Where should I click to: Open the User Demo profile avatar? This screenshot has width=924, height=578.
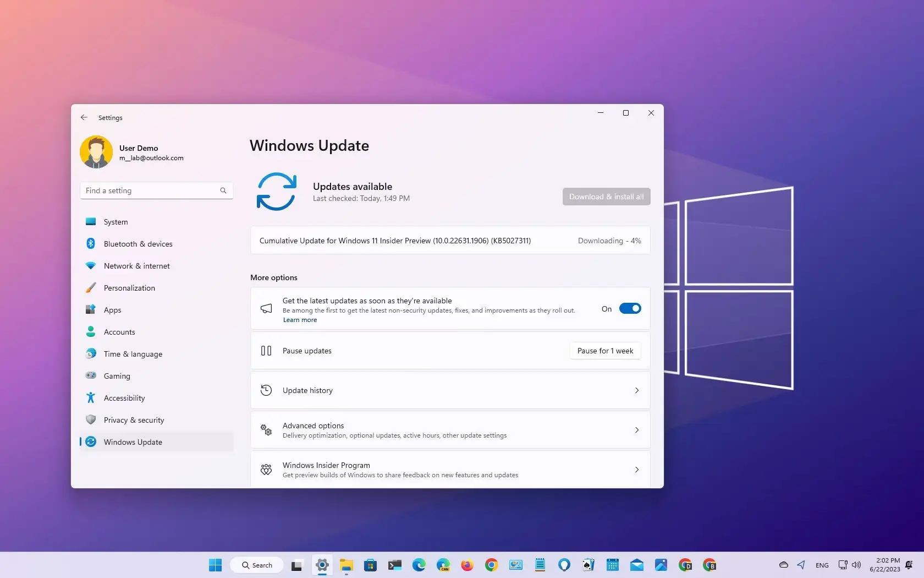point(96,152)
